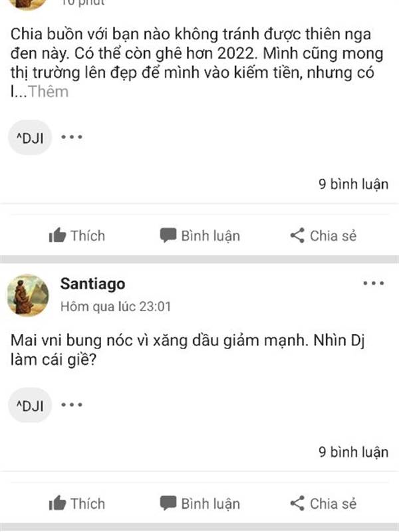Open the ^DJI ticker tag in first post
This screenshot has height=532, width=399.
click(x=30, y=138)
